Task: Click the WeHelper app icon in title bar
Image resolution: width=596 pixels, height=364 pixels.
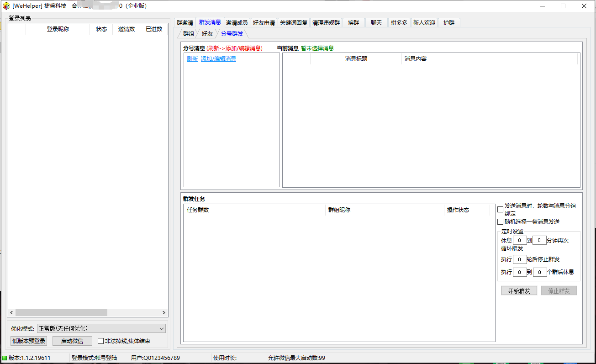Action: pos(6,6)
